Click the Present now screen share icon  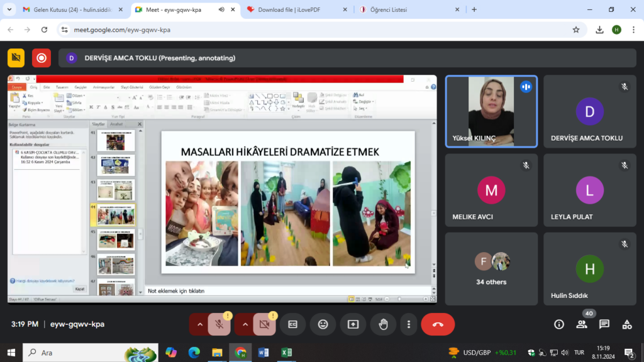click(353, 324)
